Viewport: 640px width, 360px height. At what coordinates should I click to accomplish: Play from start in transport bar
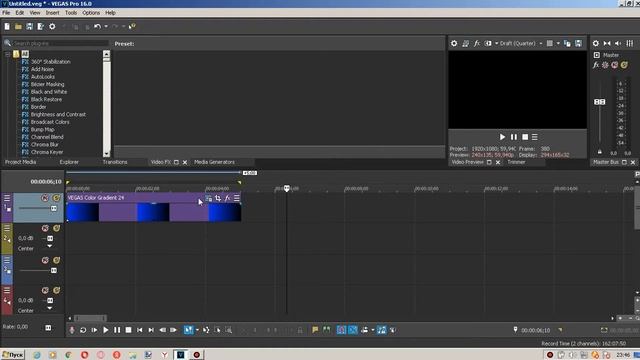point(94,330)
